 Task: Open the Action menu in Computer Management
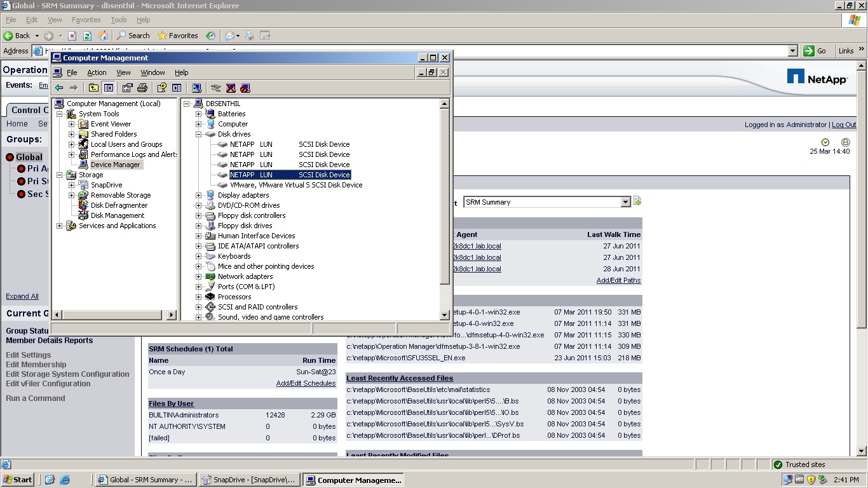(97, 72)
